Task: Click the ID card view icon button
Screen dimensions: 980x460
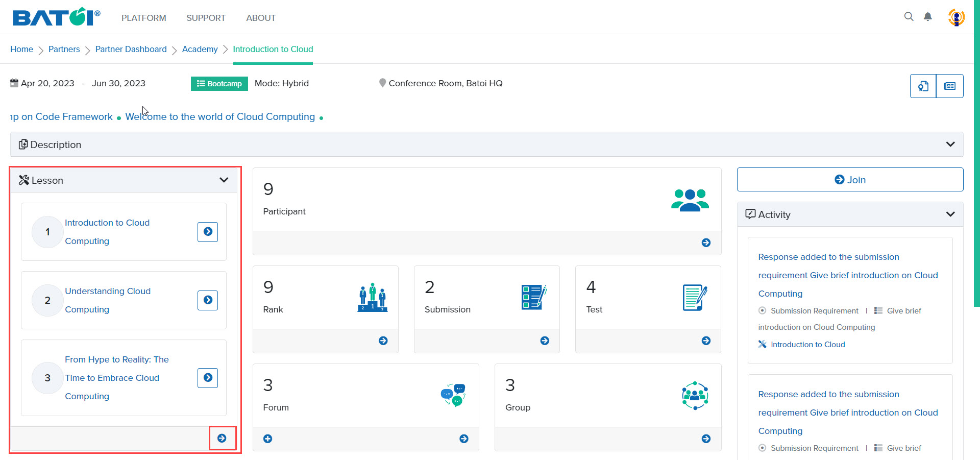Action: (949, 86)
